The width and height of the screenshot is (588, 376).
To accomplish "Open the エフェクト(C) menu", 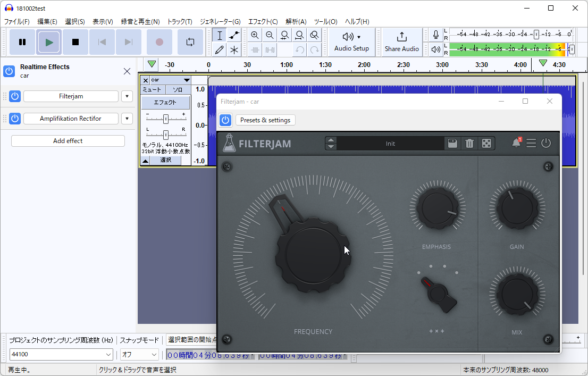I will (x=263, y=22).
